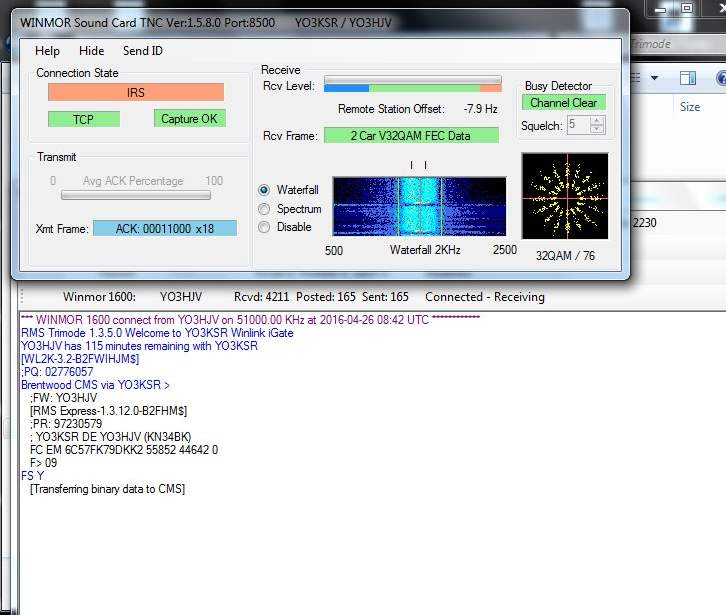Click the Avg ACK Percentage progress bar
Screen dimensions: 726x615
point(136,195)
